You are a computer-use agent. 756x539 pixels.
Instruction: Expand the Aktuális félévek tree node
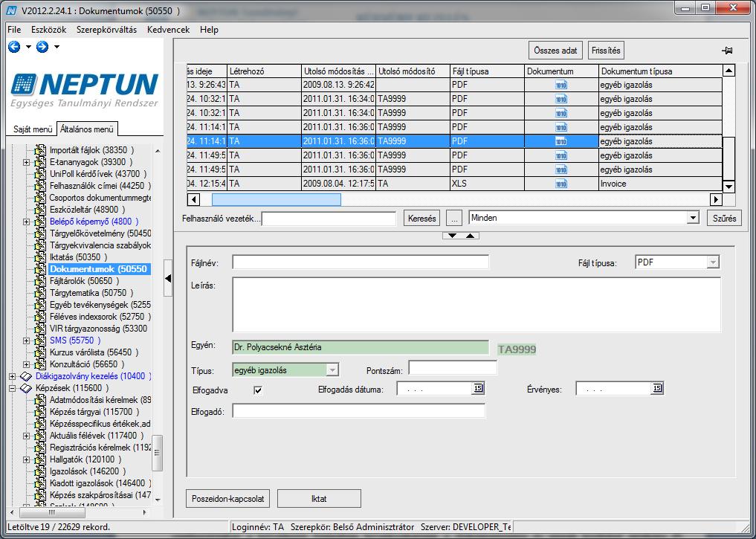(27, 436)
